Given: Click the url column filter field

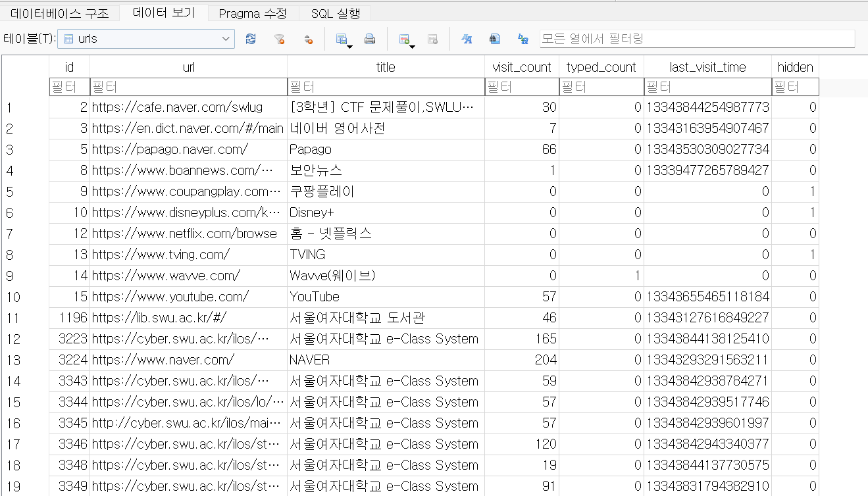Looking at the screenshot, I should 188,87.
